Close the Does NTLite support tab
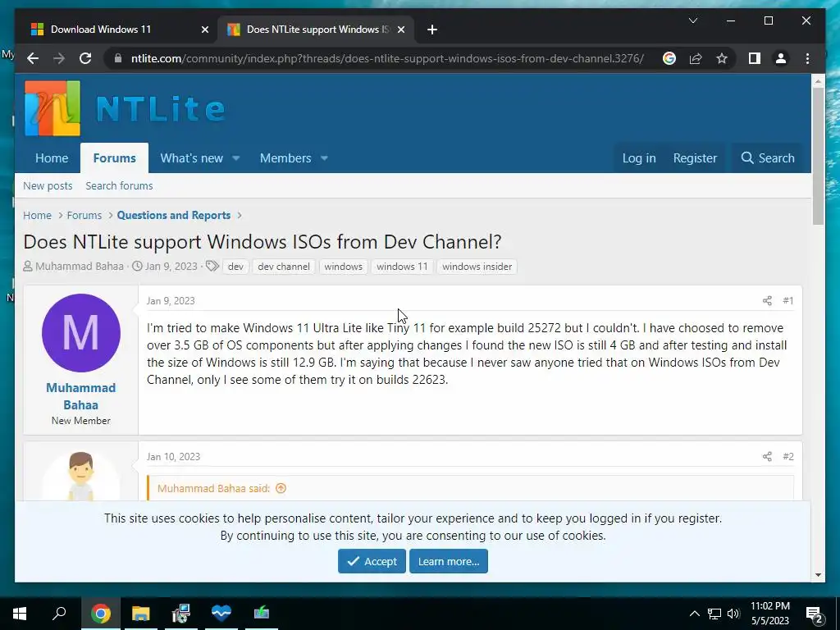The width and height of the screenshot is (840, 630). coord(400,30)
